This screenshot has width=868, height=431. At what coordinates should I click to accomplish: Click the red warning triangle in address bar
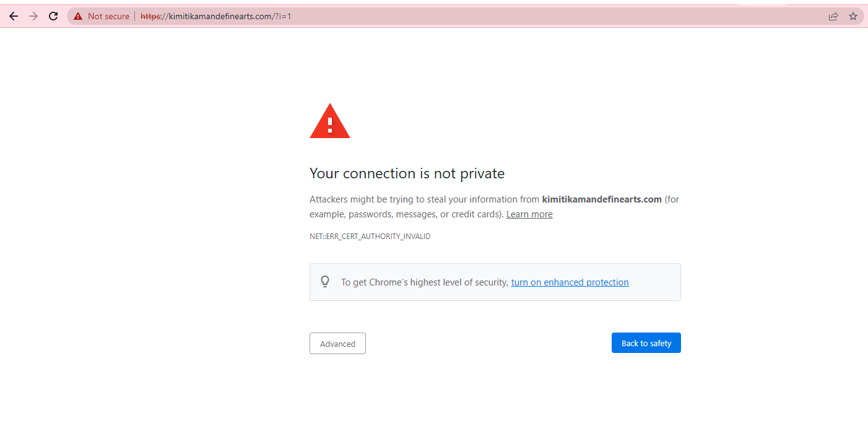(78, 16)
